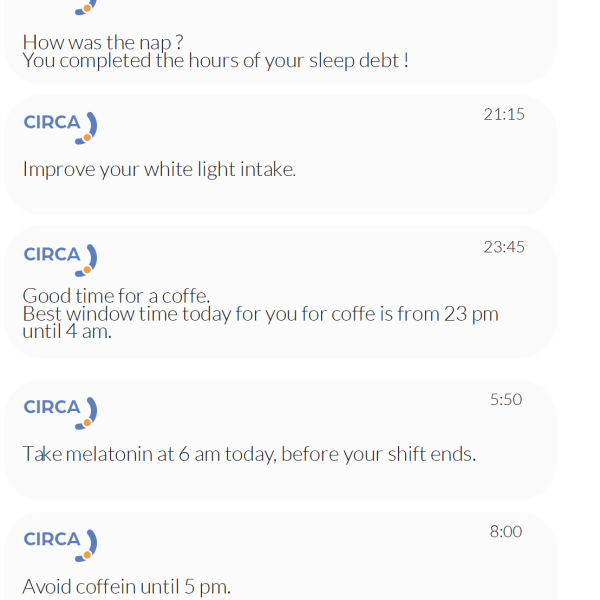600x600 pixels.
Task: Select the 21:15 timestamp
Action: 503,114
